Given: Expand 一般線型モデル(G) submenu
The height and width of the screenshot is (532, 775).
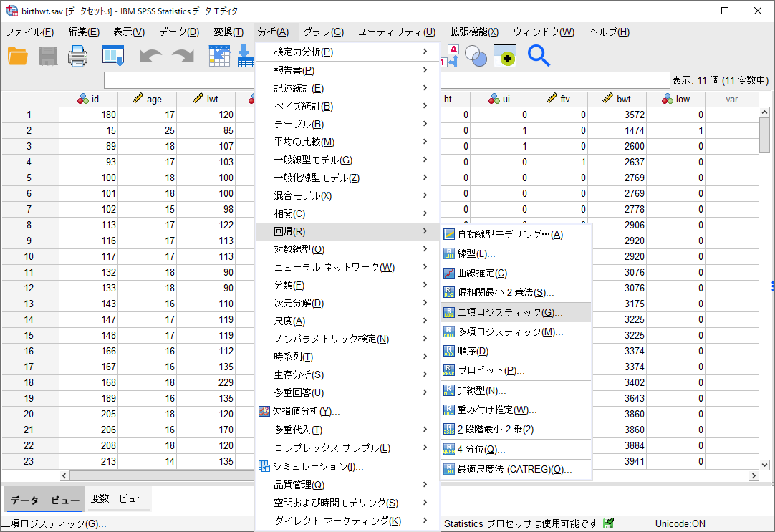Looking at the screenshot, I should tap(347, 160).
